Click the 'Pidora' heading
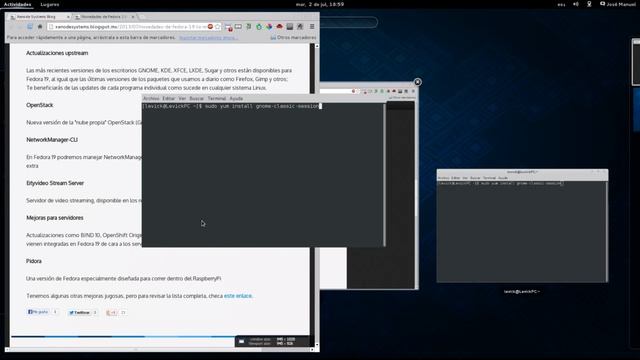 34,261
